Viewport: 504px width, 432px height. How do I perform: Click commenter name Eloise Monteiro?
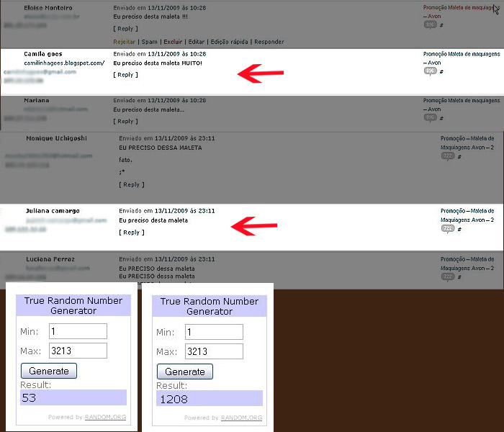[48, 8]
